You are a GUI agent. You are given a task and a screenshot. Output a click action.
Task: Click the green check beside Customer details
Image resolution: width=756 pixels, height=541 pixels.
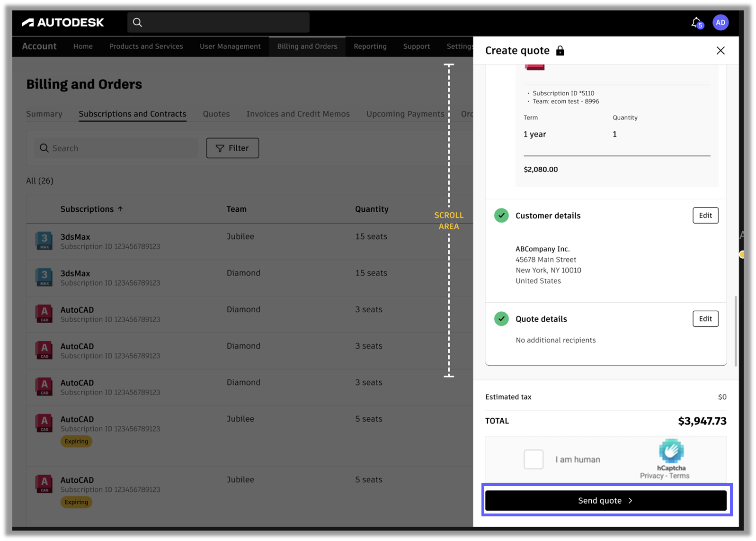click(x=501, y=216)
